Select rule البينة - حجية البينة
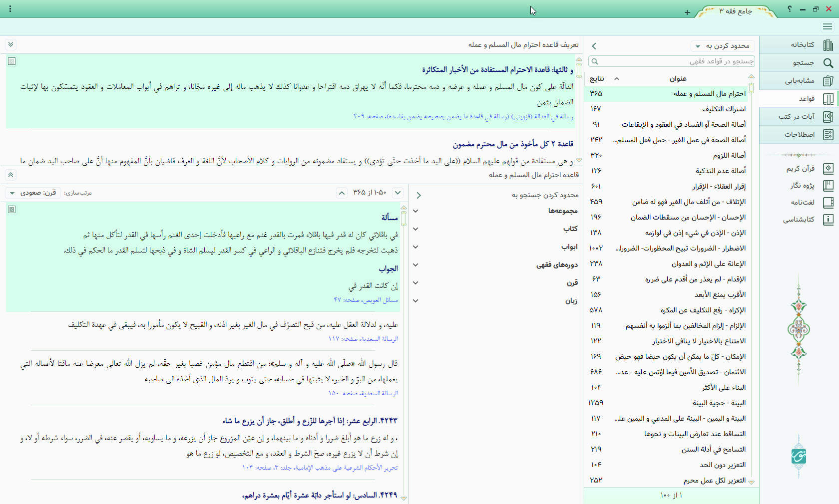This screenshot has width=839, height=504. coord(667,403)
